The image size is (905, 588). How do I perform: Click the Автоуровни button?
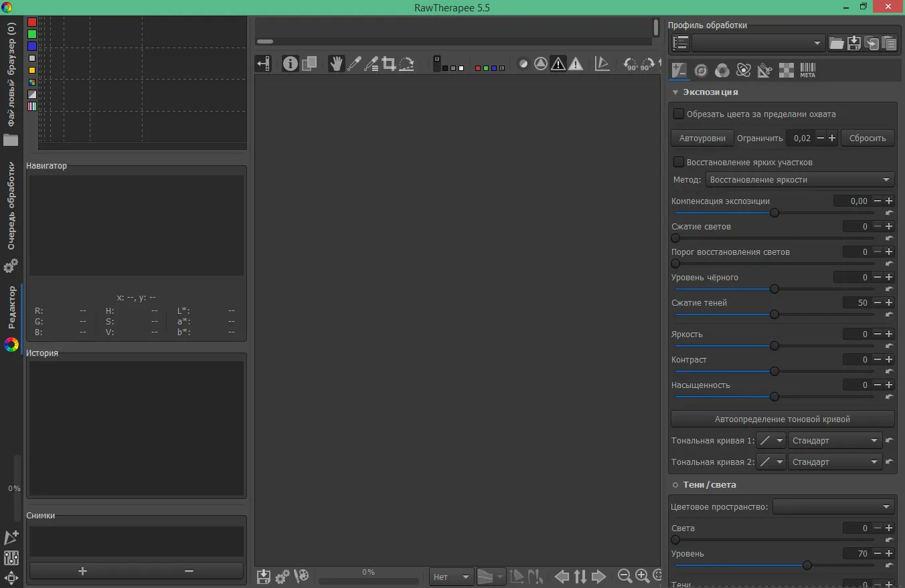(702, 138)
